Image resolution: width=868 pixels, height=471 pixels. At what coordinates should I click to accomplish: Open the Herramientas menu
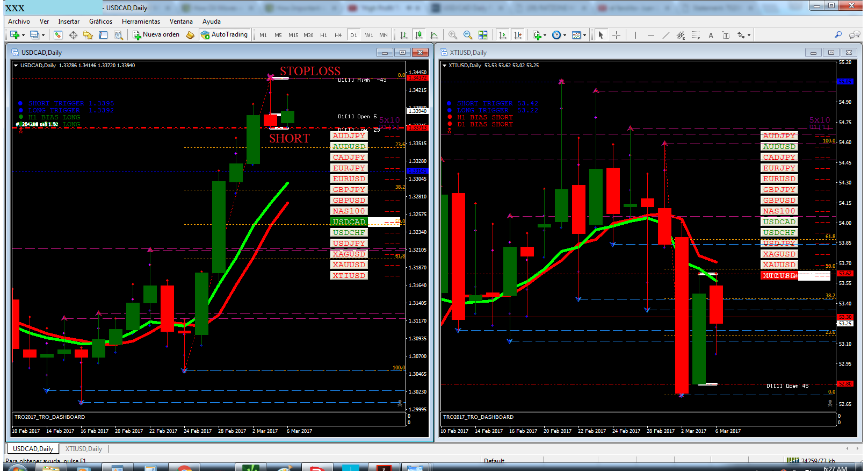click(x=141, y=22)
